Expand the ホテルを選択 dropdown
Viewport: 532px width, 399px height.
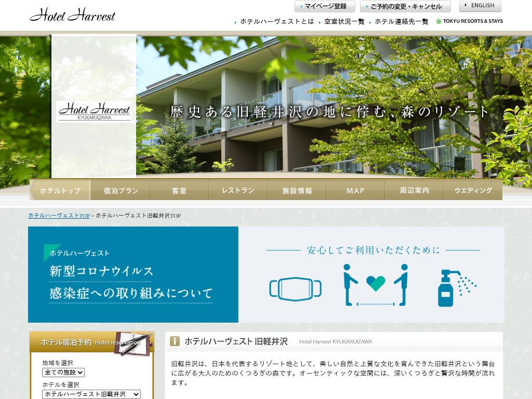tap(91, 394)
